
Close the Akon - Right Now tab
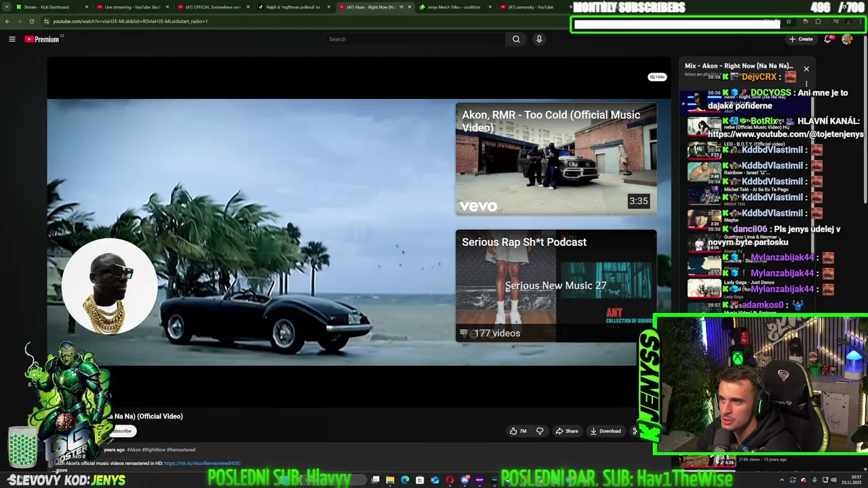[x=410, y=7]
